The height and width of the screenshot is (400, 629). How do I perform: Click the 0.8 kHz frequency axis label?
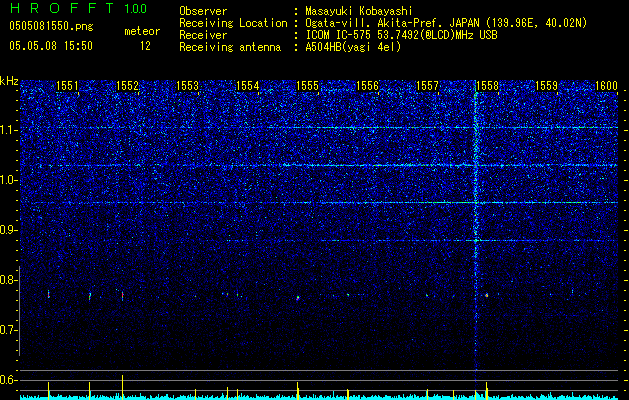click(x=8, y=280)
